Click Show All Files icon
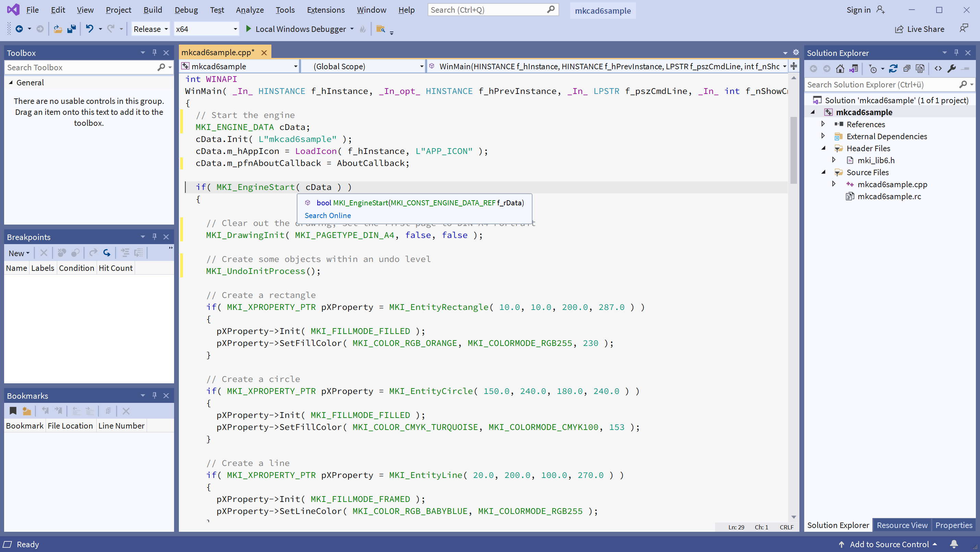The image size is (980, 552). coord(920,69)
